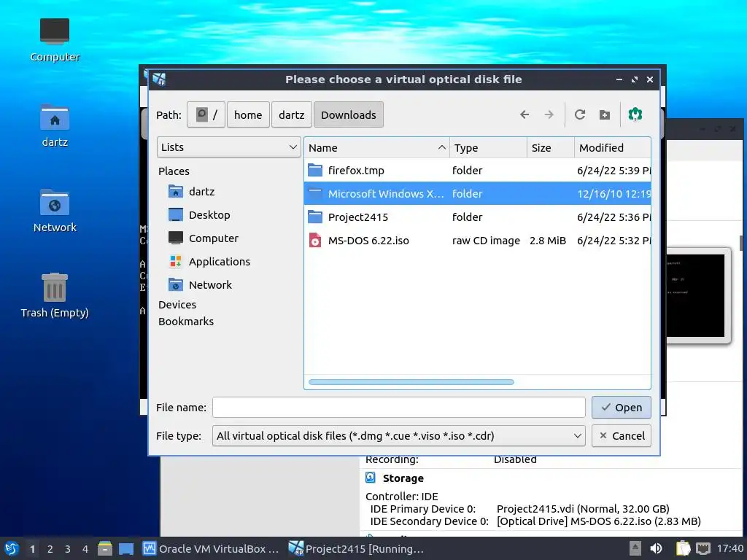This screenshot has height=560, width=747.
Task: Sort files by Modified column header
Action: (x=613, y=147)
